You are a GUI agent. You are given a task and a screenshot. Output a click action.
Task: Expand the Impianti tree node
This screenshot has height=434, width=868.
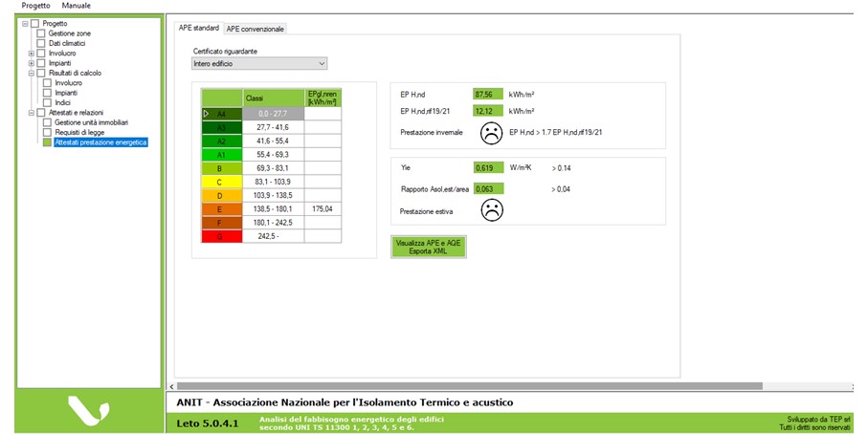pyautogui.click(x=32, y=63)
